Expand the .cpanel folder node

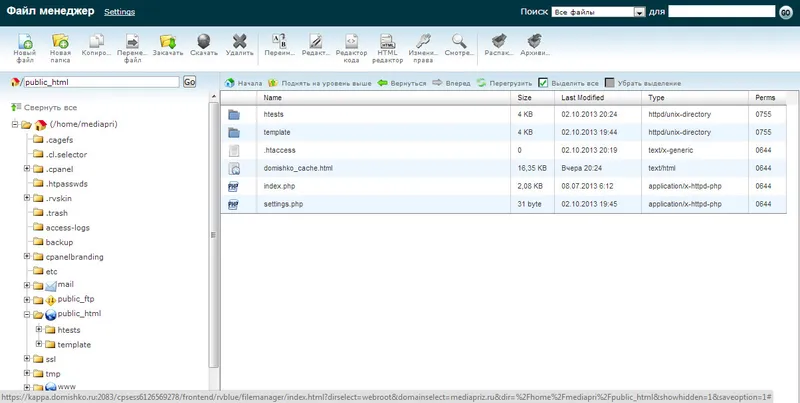tap(27, 168)
